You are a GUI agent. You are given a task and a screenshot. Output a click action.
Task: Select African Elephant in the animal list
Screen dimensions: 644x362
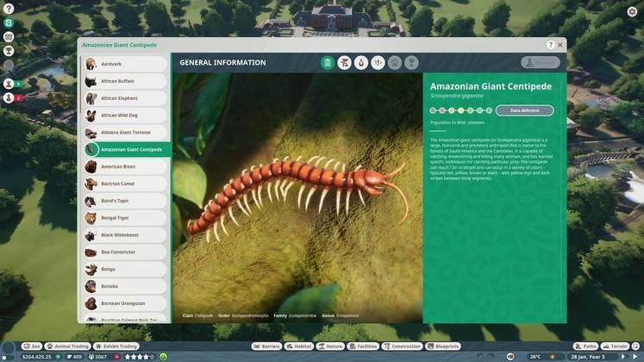pos(125,98)
